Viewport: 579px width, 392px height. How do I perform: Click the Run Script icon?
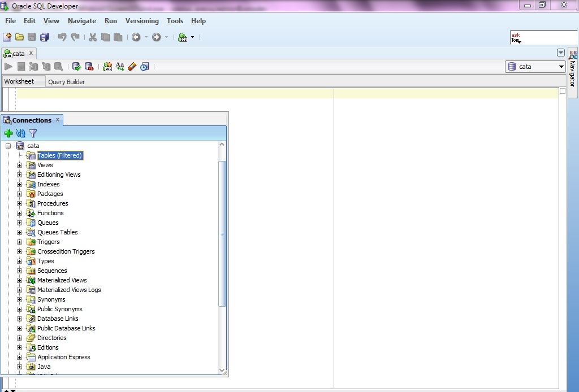tap(21, 67)
